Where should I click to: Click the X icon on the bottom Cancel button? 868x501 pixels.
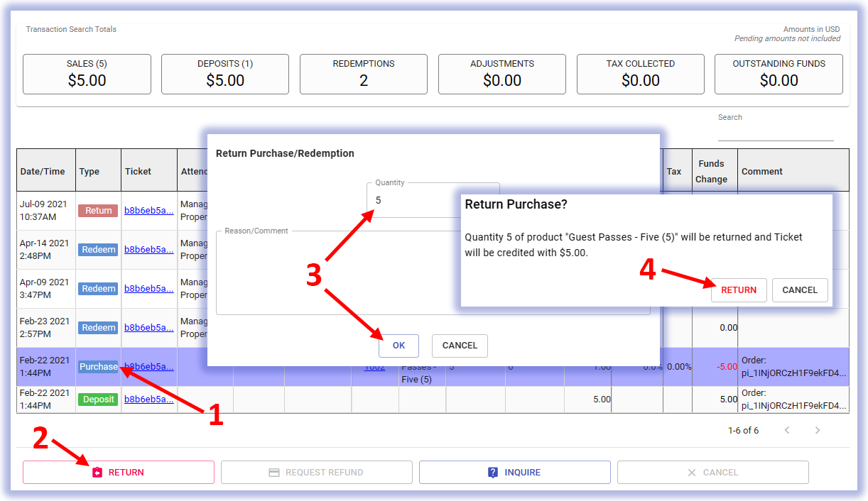point(692,473)
